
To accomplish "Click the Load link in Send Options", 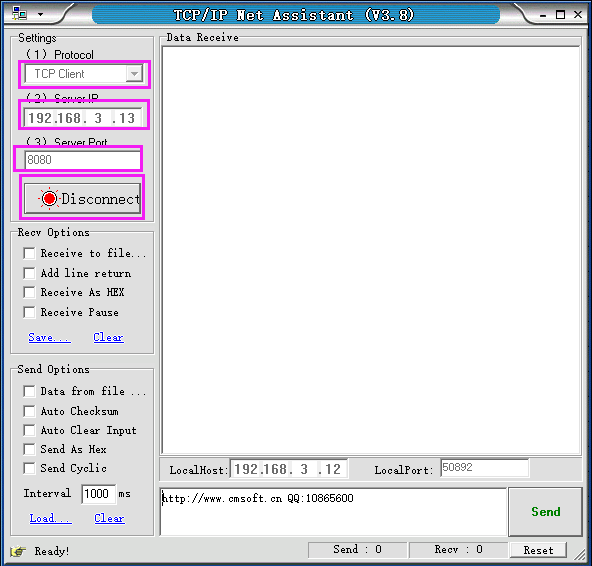I will point(51,518).
